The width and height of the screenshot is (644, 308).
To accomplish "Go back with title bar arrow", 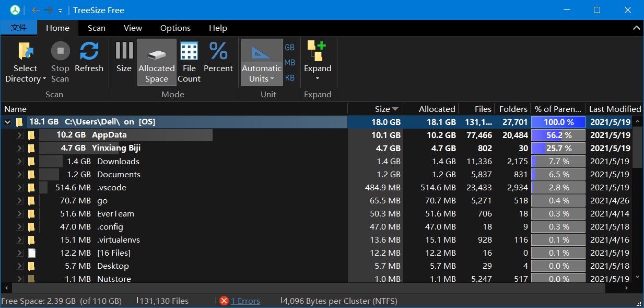I will [36, 10].
